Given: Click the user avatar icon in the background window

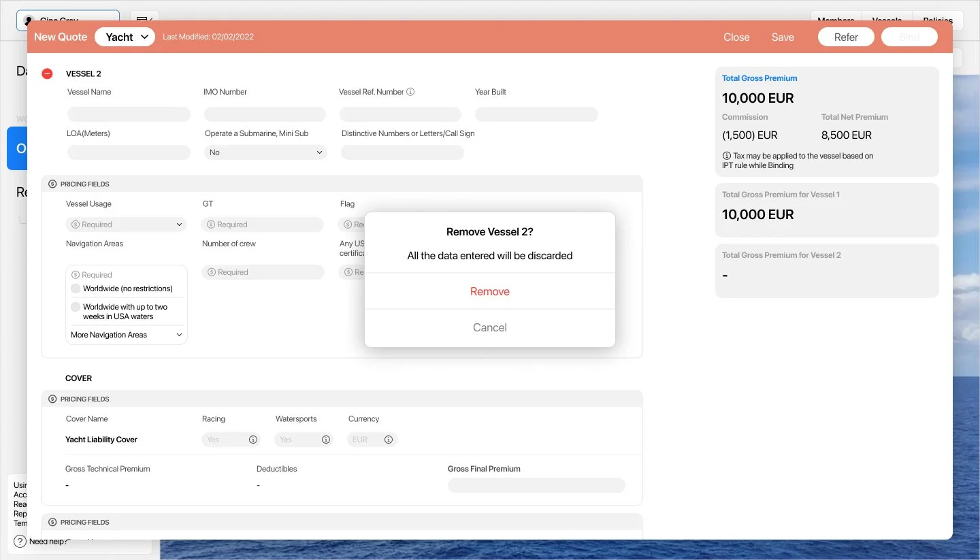Looking at the screenshot, I should coord(29,20).
